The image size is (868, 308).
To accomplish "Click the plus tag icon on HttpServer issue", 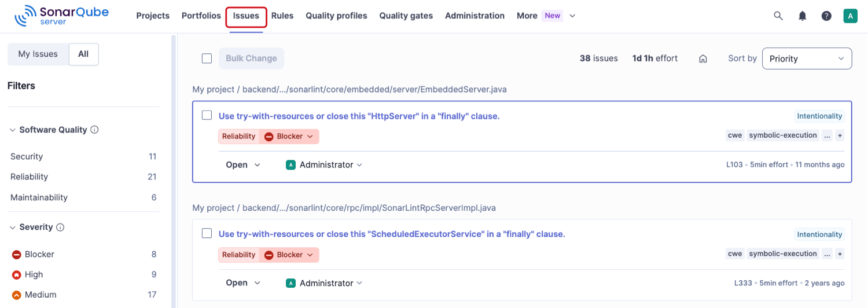I will coord(840,135).
